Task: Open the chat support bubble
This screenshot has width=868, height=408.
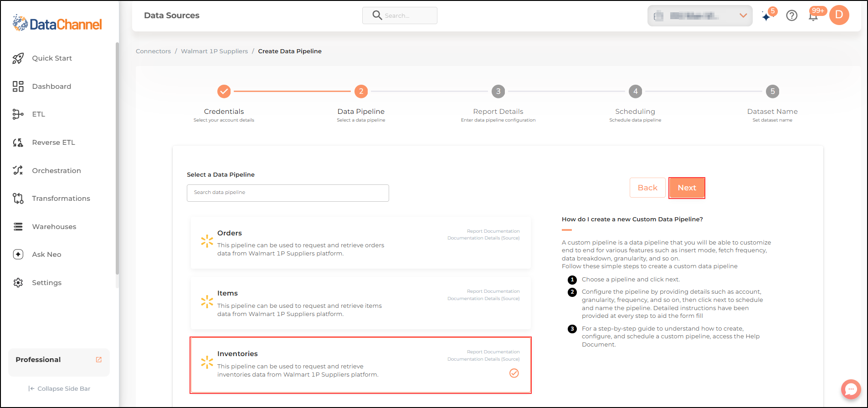Action: 851,389
